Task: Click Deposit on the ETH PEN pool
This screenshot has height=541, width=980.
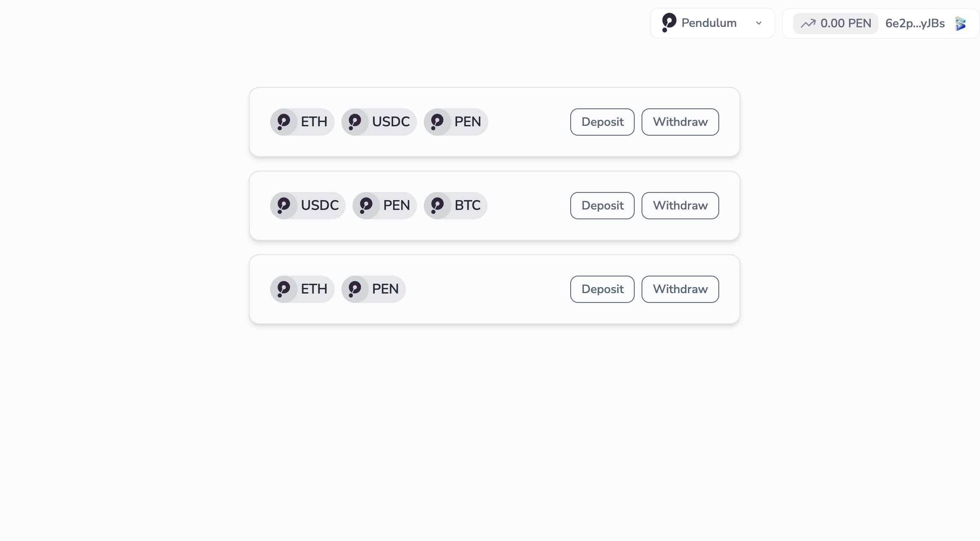Action: (x=602, y=289)
